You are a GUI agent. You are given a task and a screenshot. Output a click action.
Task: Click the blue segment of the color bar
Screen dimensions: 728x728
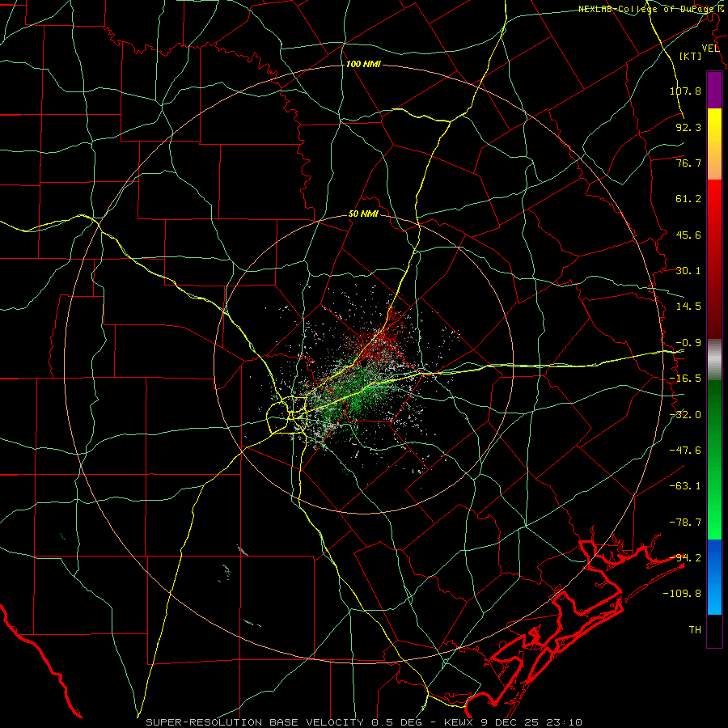click(714, 577)
